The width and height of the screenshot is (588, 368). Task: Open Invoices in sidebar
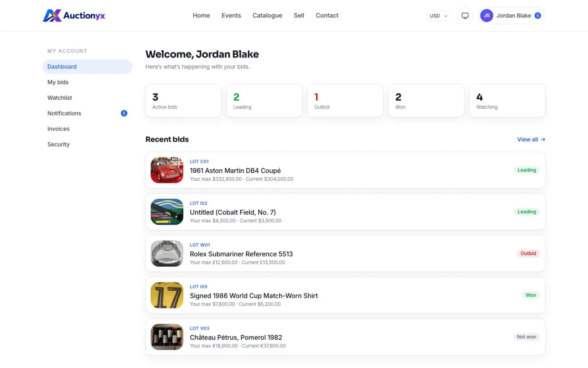tap(87, 129)
